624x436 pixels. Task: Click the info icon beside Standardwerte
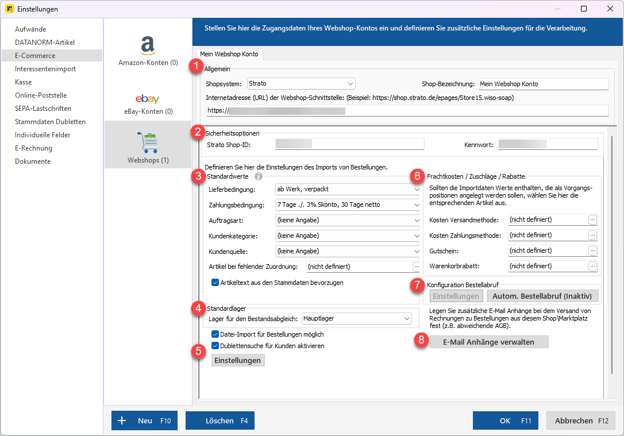[x=258, y=176]
